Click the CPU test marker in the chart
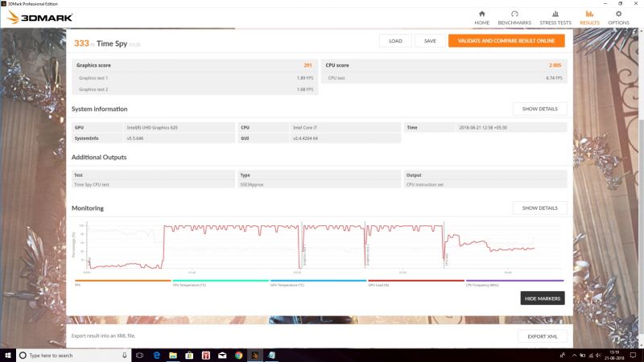Image resolution: width=644 pixels, height=362 pixels. pyautogui.click(x=447, y=259)
